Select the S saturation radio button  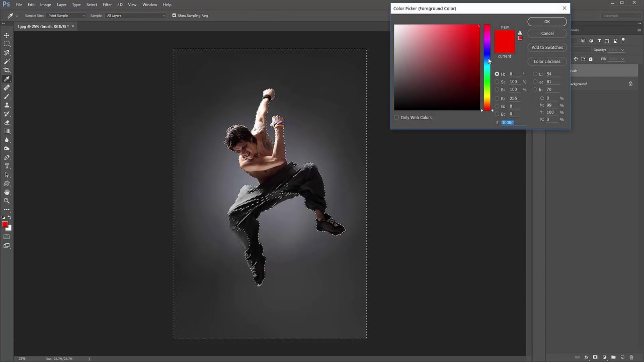[x=497, y=82]
